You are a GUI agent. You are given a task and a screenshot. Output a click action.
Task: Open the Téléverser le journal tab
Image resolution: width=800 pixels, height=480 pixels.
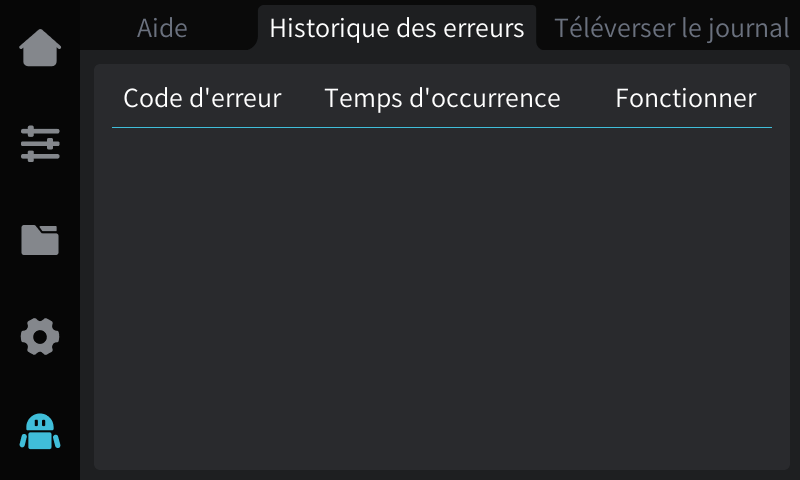(x=671, y=28)
